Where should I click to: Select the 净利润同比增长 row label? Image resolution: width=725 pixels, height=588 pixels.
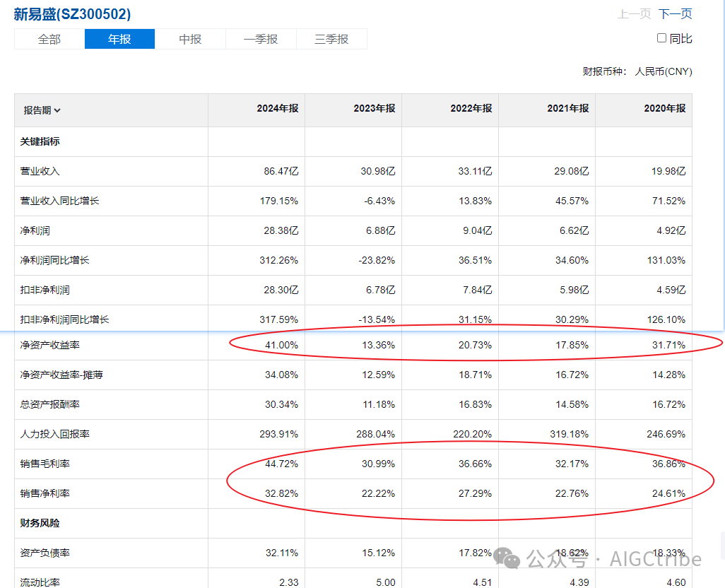coord(54,260)
